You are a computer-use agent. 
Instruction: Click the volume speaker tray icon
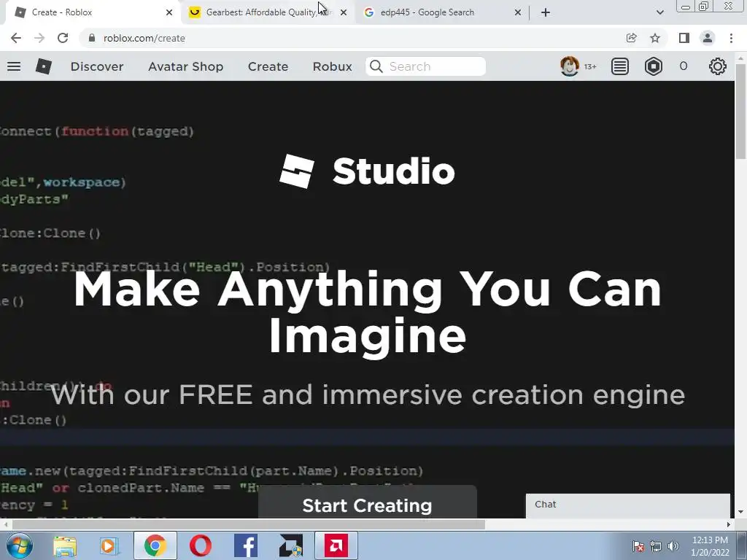[673, 546]
